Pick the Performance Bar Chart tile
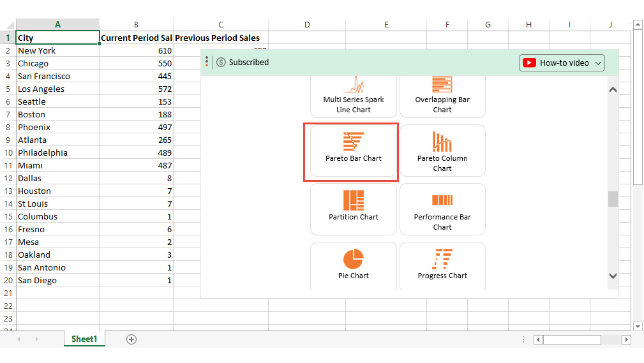Image resolution: width=644 pixels, height=363 pixels. click(x=442, y=209)
